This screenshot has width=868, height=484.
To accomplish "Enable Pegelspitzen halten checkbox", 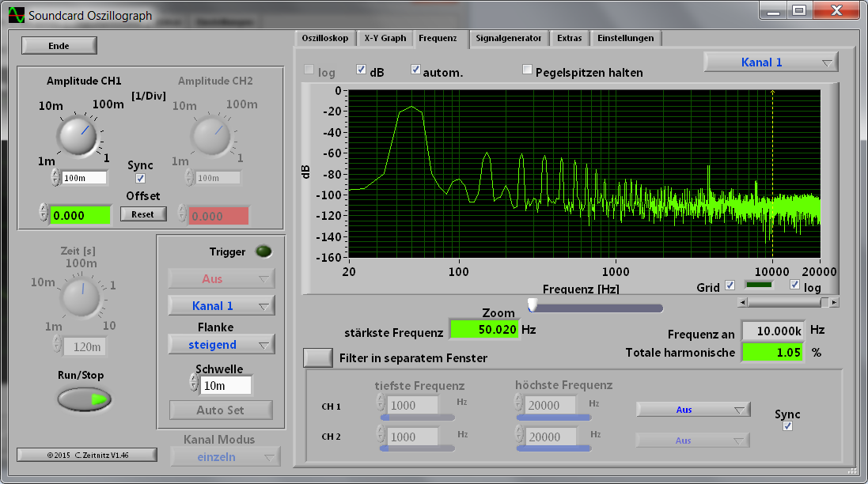I will coord(527,70).
